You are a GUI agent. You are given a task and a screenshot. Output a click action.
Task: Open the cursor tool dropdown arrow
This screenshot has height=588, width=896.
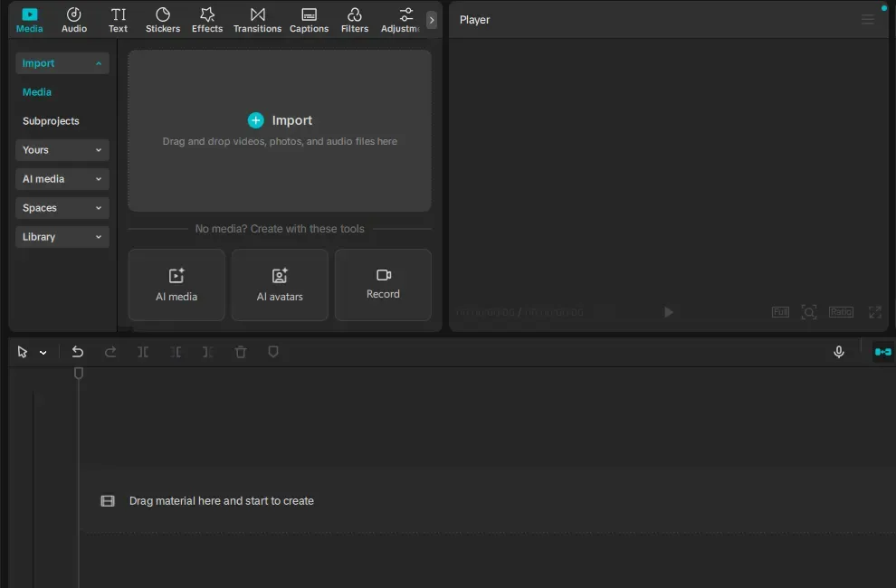click(43, 353)
